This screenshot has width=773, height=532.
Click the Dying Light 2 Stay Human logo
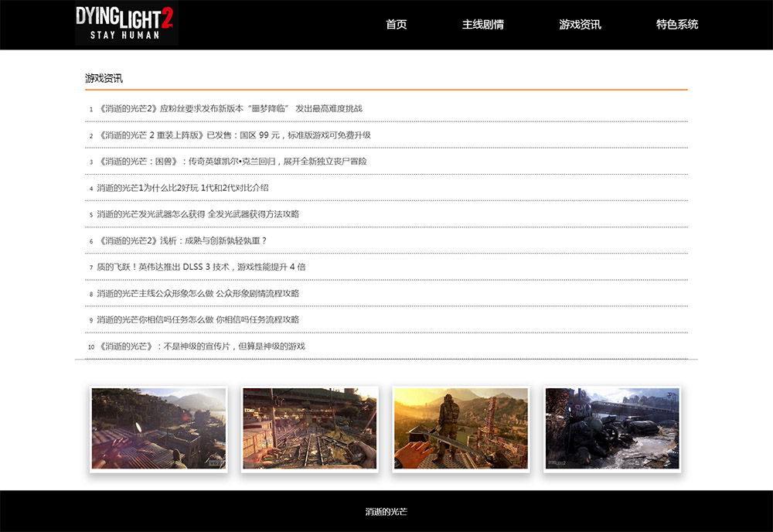pos(126,23)
